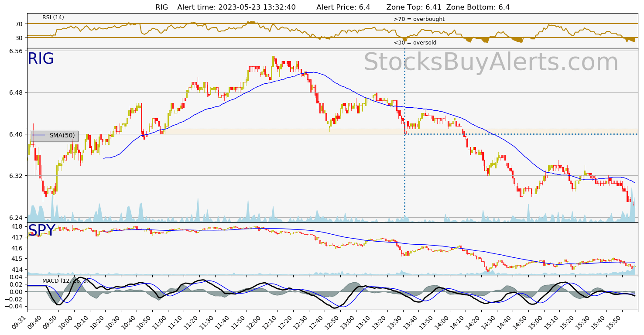The width and height of the screenshot is (644, 335).
Task: Click the MACD 0.00 axis label
Action: click(15, 292)
